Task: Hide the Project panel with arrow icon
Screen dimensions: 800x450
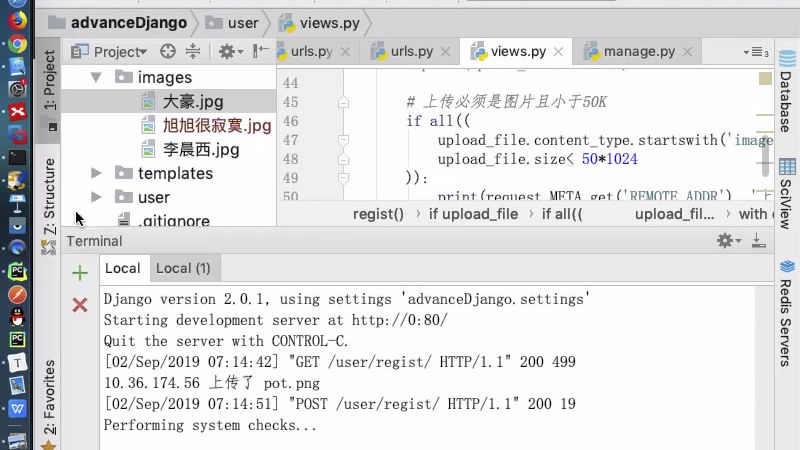Action: (260, 51)
